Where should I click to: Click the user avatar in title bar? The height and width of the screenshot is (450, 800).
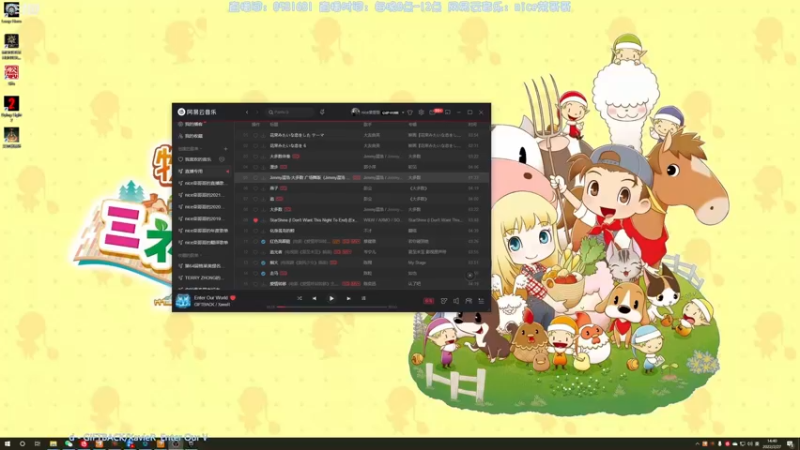pyautogui.click(x=356, y=112)
